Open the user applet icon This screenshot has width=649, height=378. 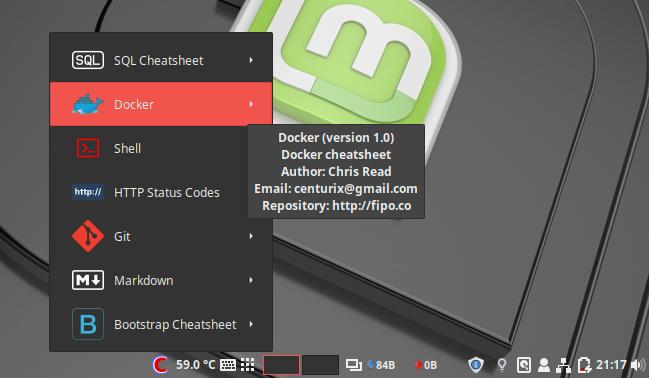point(544,365)
